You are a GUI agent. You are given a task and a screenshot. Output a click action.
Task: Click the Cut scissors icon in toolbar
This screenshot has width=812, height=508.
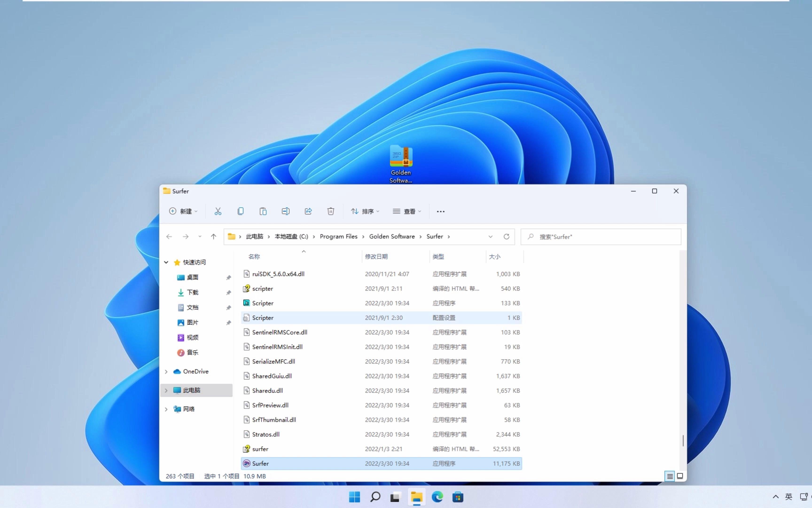(x=218, y=211)
